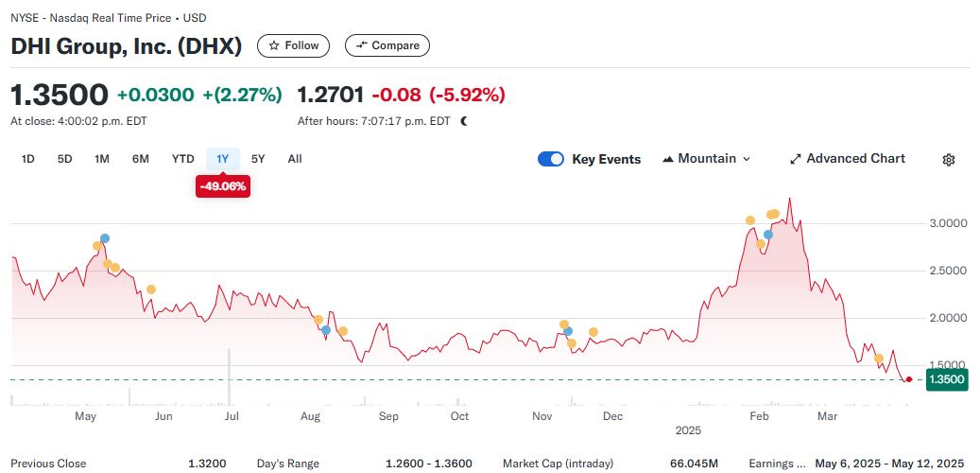Viewport: 980px width, 473px height.
Task: Select the All range tab
Action: pos(295,159)
